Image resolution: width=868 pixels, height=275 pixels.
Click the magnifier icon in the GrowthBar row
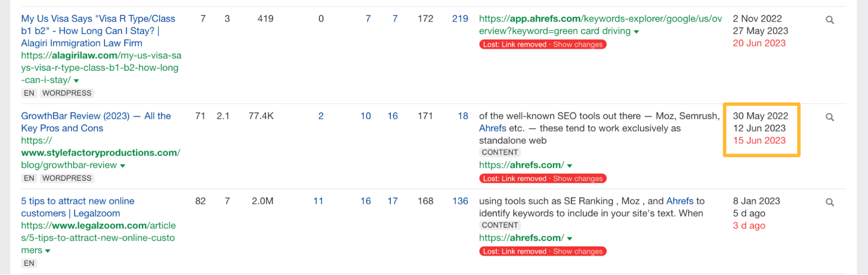point(830,117)
